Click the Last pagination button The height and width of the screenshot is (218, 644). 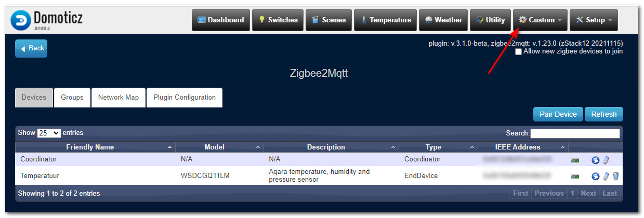610,193
